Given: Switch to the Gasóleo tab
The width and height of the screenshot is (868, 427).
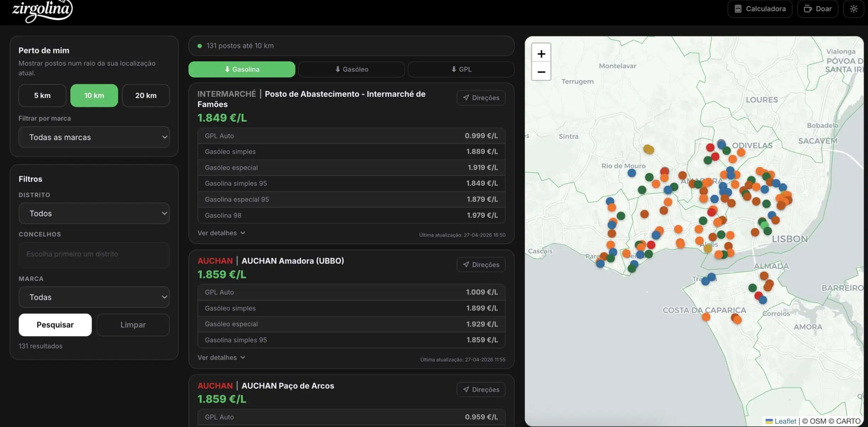Looking at the screenshot, I should (x=352, y=69).
